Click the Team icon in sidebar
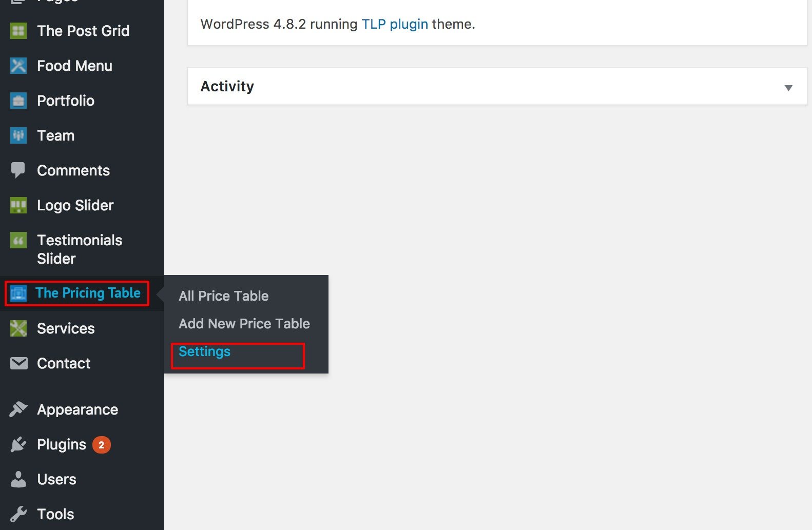Image resolution: width=812 pixels, height=530 pixels. point(18,135)
